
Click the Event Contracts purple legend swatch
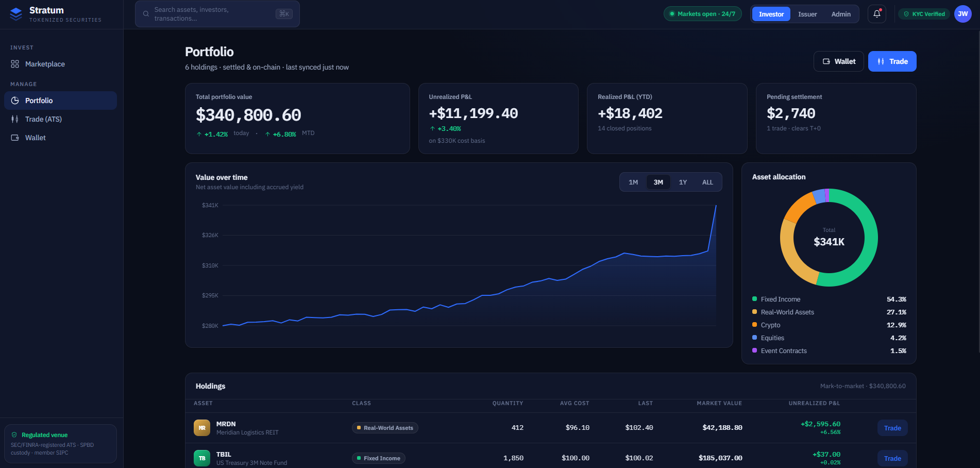(x=755, y=350)
